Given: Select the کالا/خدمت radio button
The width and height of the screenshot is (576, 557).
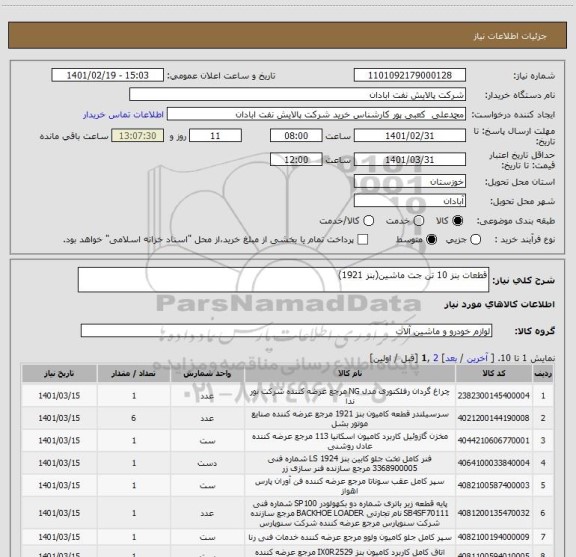Looking at the screenshot, I should coord(368,220).
